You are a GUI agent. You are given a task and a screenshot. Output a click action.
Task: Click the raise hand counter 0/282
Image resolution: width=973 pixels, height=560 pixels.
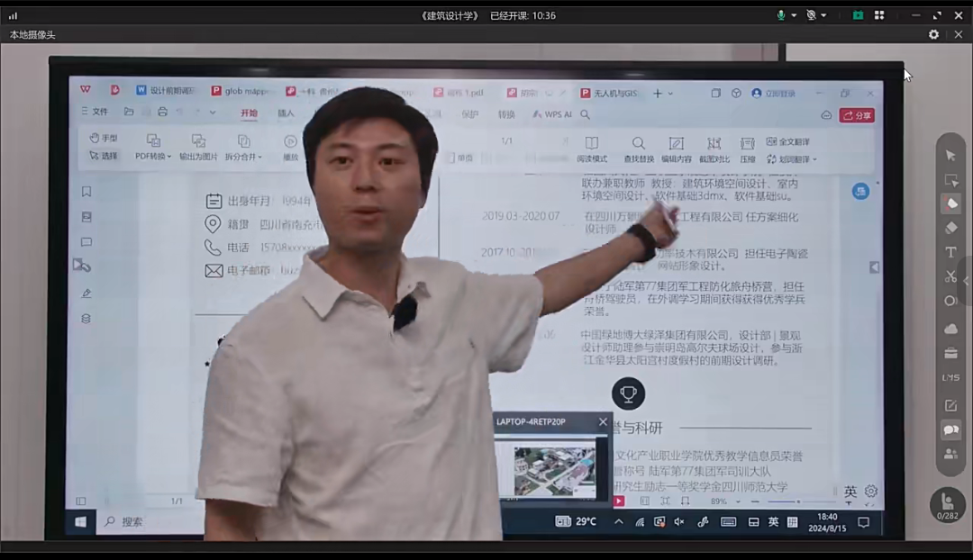tap(947, 505)
